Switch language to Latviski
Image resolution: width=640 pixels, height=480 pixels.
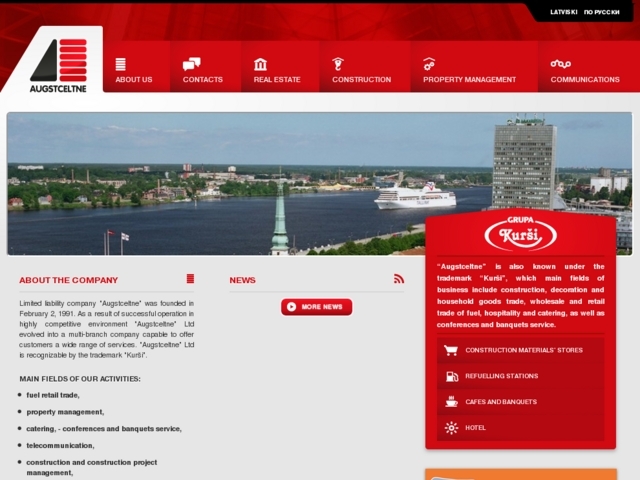pyautogui.click(x=563, y=12)
